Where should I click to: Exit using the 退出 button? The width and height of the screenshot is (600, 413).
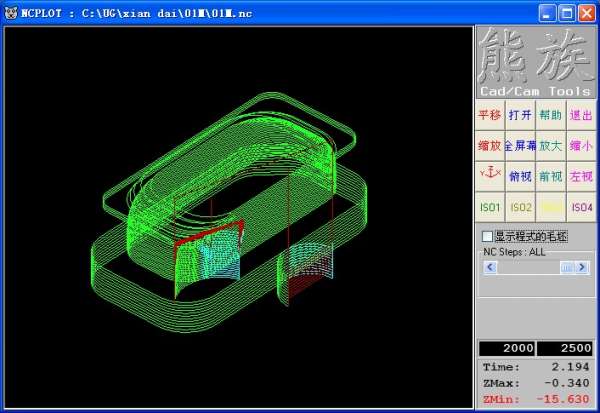point(581,115)
